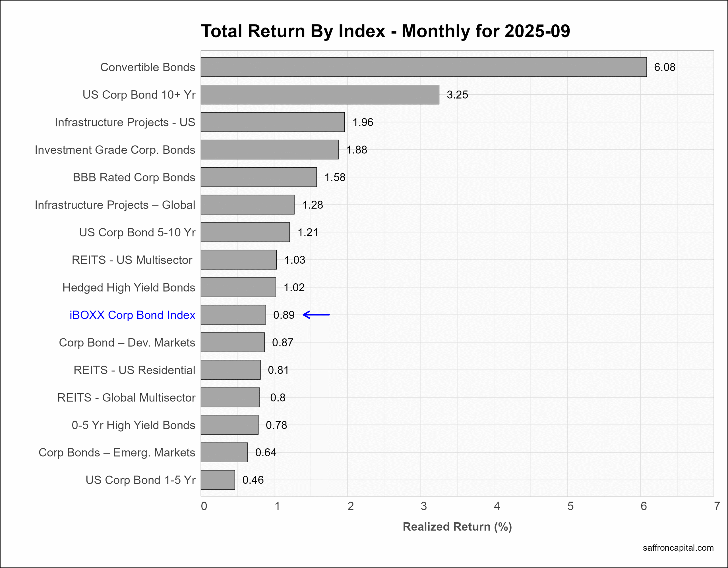Click the Realized Return (%) axis title
The width and height of the screenshot is (728, 568).
pos(457,527)
